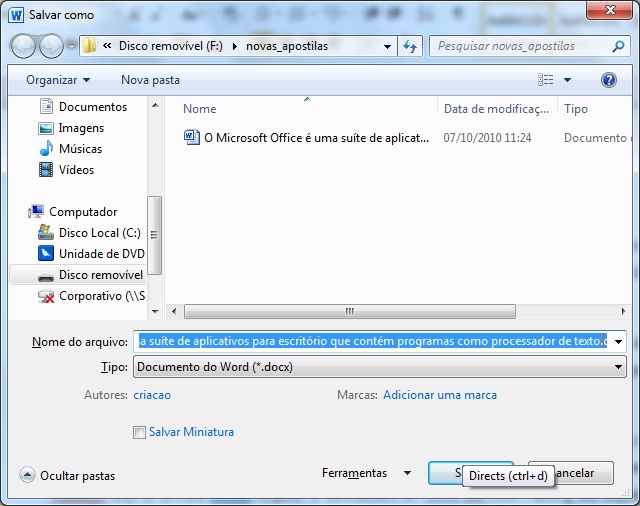Open Unidade de DVD drive
640x506 pixels.
tap(101, 254)
